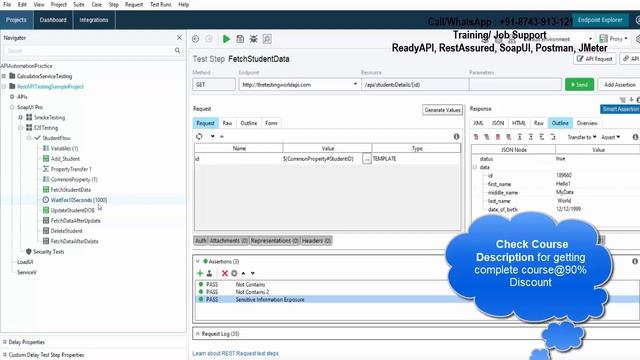
Task: Open the Project menu
Action: click(58, 4)
